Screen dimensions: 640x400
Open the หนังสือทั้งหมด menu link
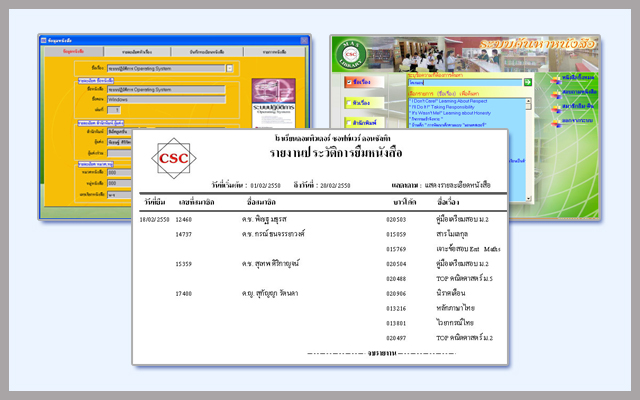[x=578, y=77]
